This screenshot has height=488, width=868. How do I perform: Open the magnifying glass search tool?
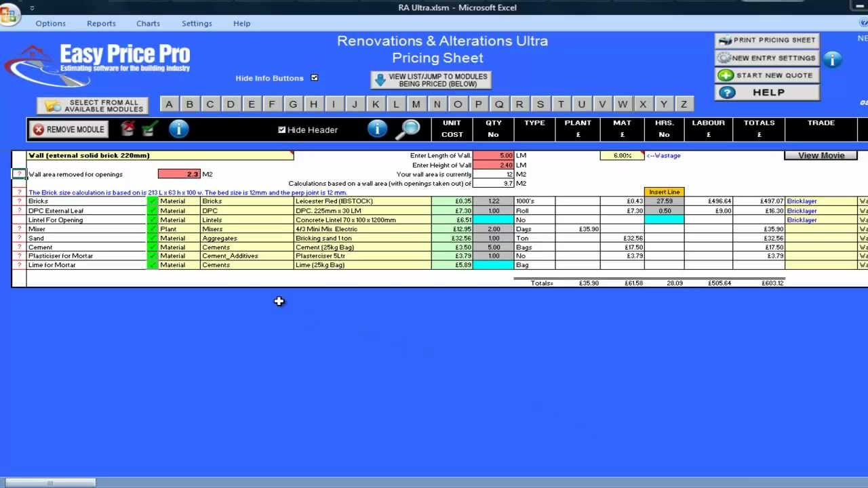pyautogui.click(x=408, y=129)
